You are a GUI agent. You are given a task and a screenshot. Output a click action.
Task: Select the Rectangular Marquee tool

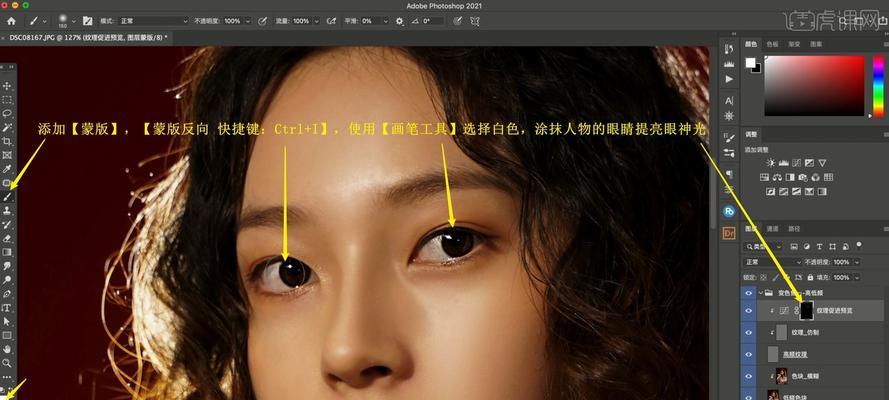point(7,99)
